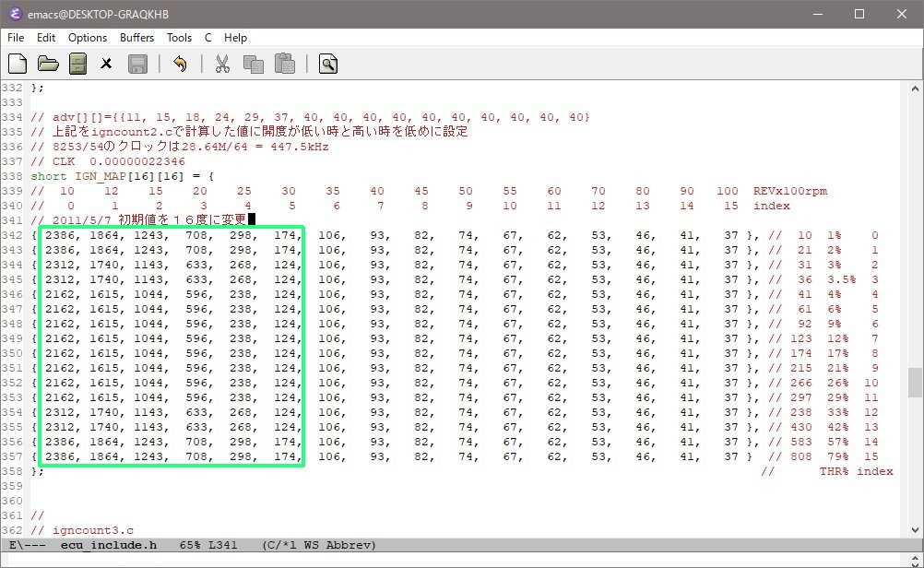The image size is (924, 568).
Task: Click L341 line indicator in mode line
Action: [223, 545]
